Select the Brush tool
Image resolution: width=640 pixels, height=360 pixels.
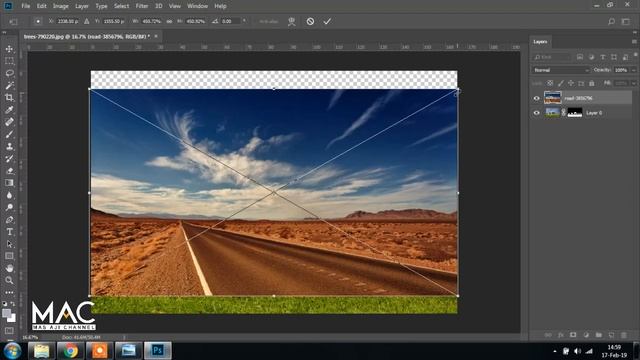[x=9, y=134]
